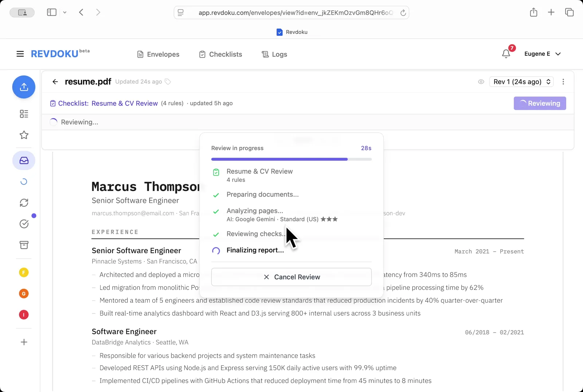The width and height of the screenshot is (583, 392).
Task: Expand the Eugene E account menu
Action: (x=543, y=54)
